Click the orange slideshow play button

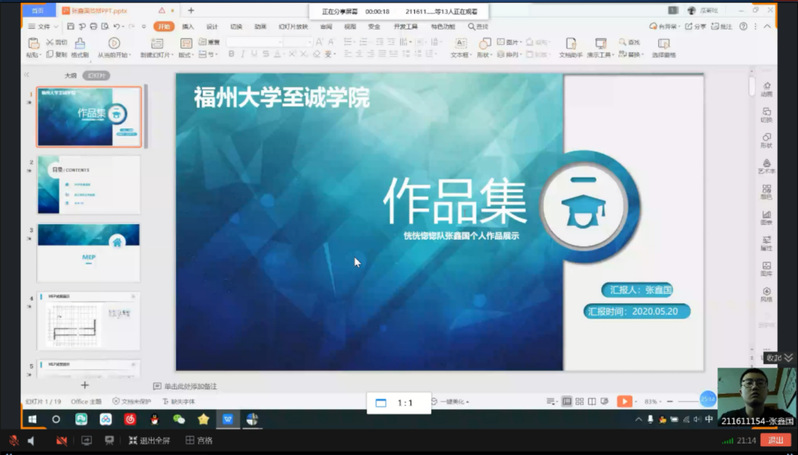click(624, 402)
